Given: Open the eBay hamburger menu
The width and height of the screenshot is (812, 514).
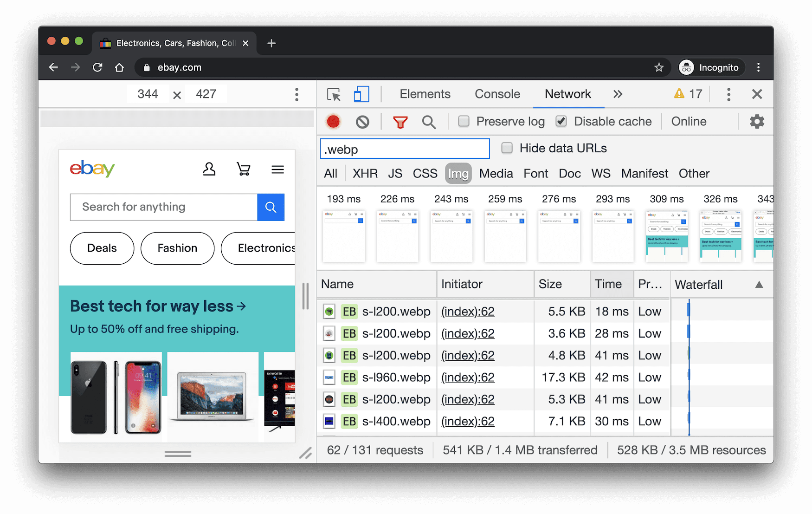Looking at the screenshot, I should tap(277, 169).
